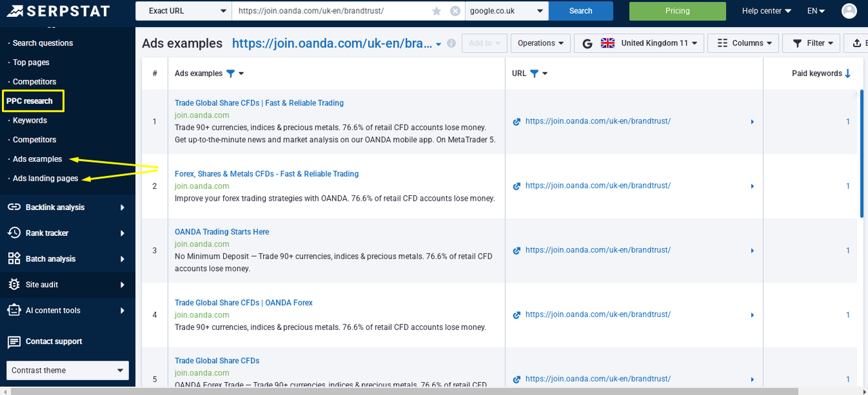Click the Contact support chat icon
The image size is (868, 395).
[x=14, y=341]
